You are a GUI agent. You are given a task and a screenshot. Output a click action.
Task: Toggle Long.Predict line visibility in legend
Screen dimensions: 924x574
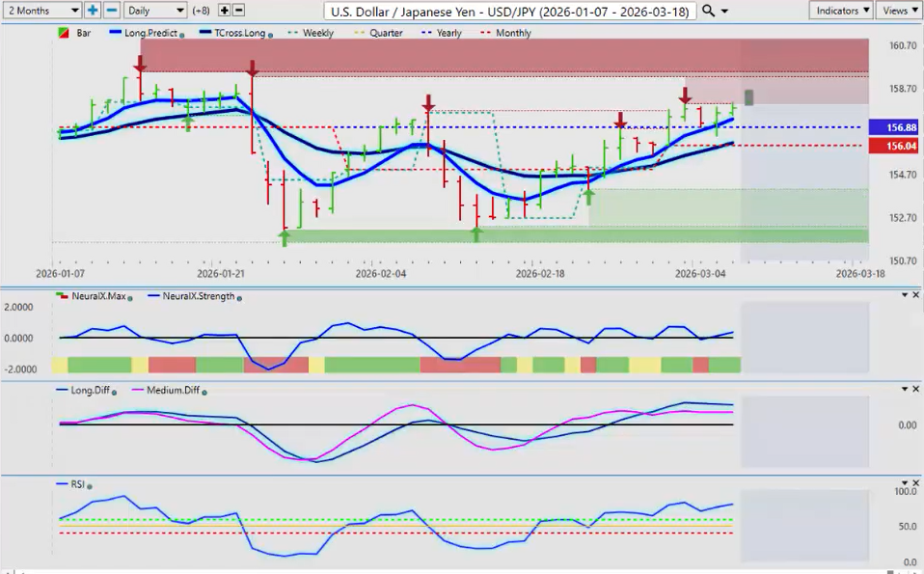(x=145, y=33)
